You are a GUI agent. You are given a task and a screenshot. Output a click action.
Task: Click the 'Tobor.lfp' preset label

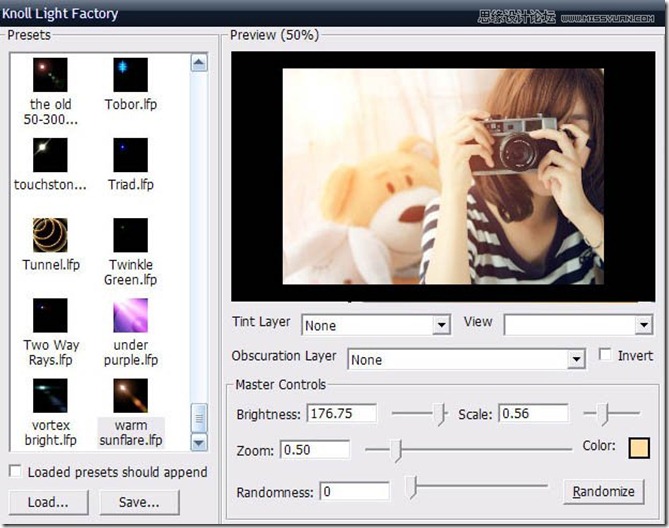131,104
